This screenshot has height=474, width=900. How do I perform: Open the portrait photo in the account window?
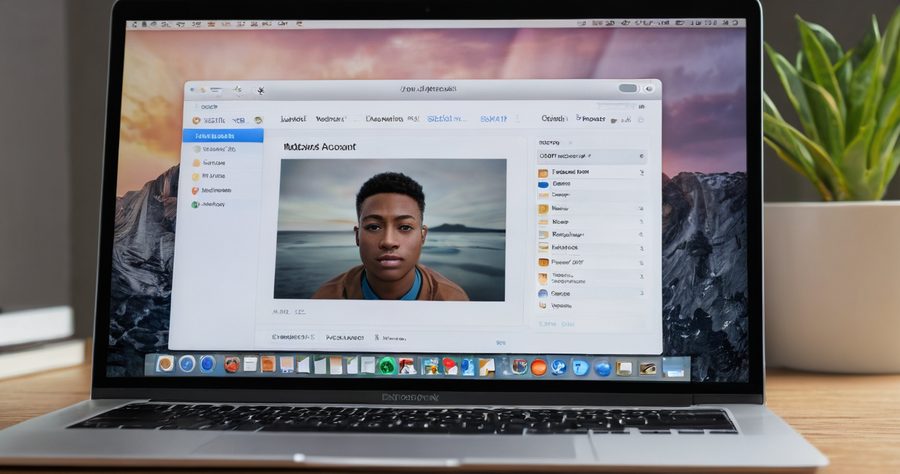pyautogui.click(x=390, y=230)
